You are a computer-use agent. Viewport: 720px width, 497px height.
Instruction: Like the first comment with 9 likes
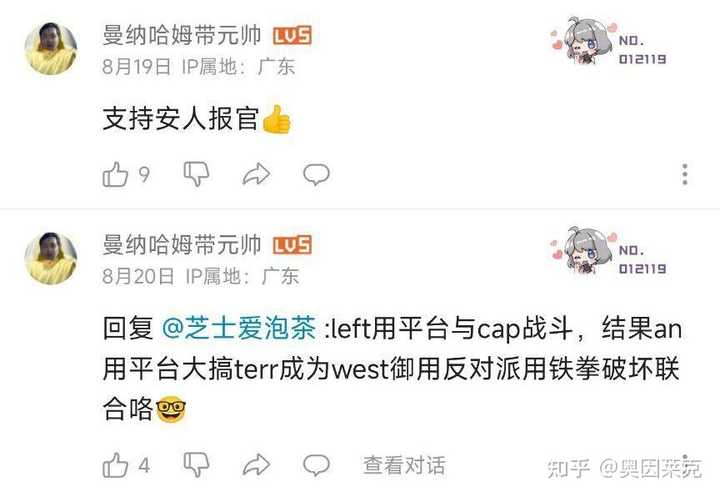115,175
